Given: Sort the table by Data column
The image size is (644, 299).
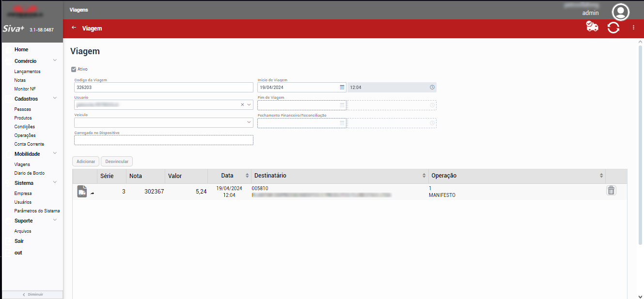Looking at the screenshot, I should click(247, 176).
